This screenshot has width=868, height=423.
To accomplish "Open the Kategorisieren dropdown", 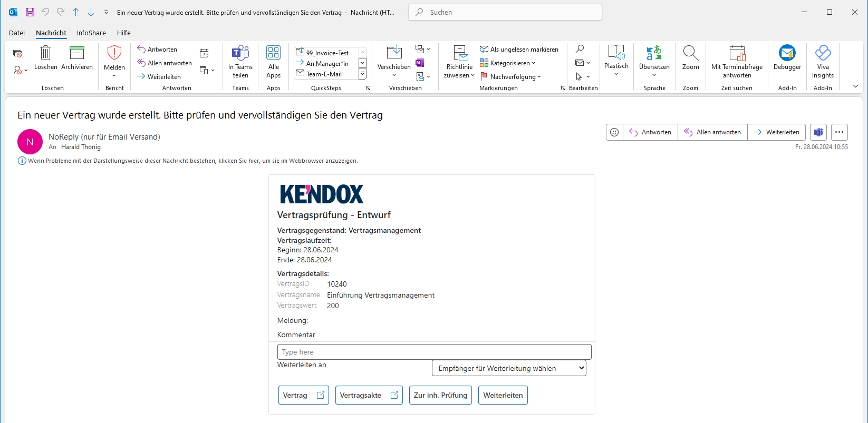I will pos(507,63).
